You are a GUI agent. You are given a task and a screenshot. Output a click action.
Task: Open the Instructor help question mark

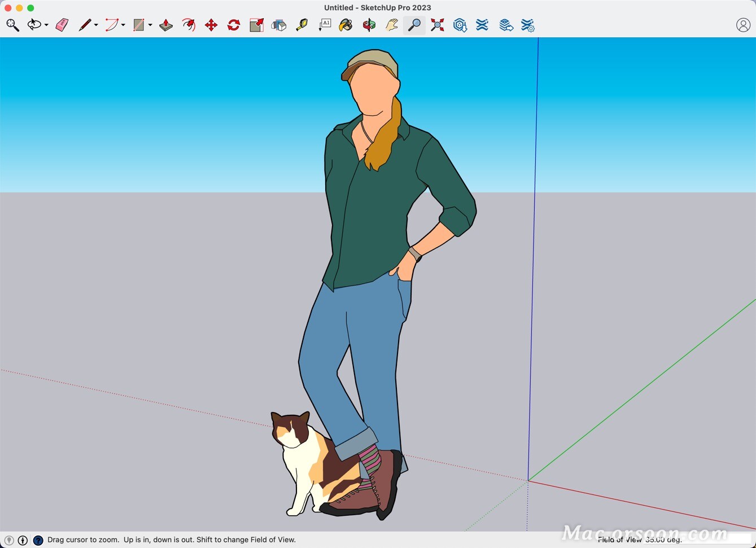38,540
